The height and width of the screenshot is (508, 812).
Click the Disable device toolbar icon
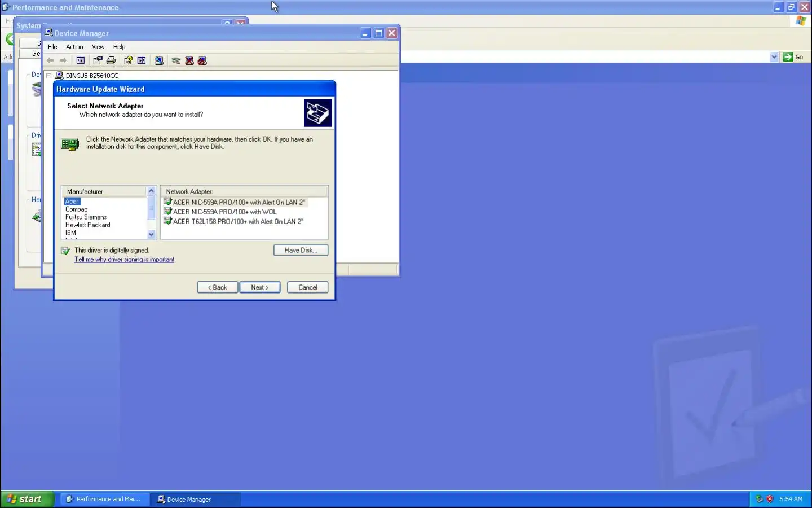(x=202, y=60)
